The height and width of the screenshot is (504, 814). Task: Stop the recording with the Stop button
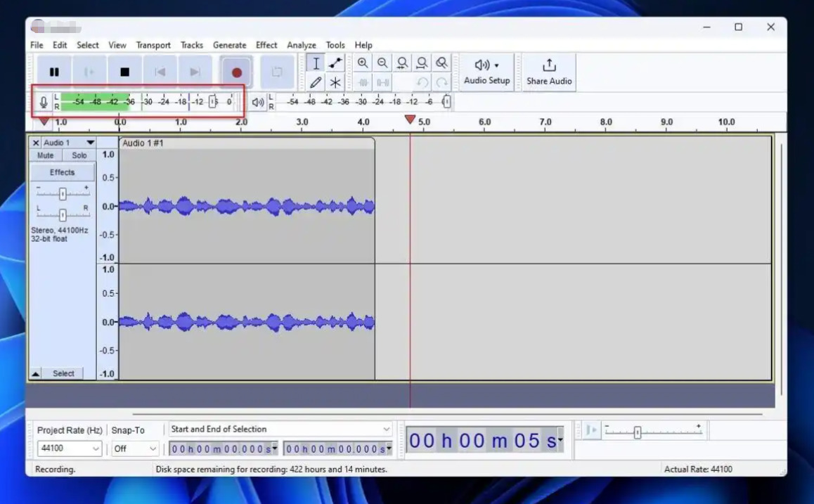click(124, 72)
